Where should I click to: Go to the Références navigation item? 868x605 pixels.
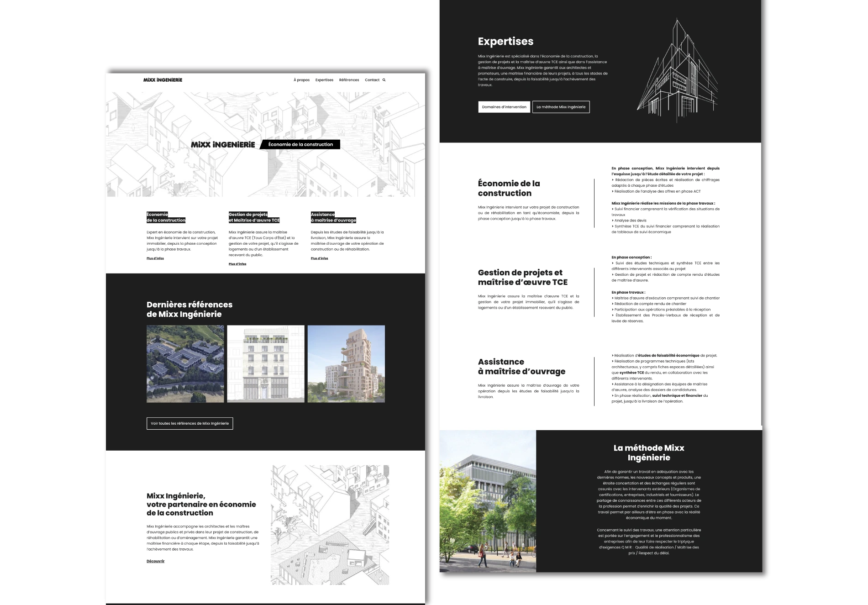[349, 80]
